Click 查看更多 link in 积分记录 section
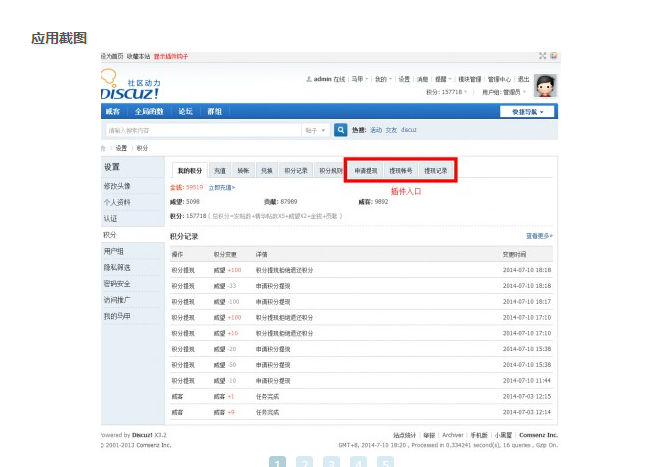The width and height of the screenshot is (648, 467). [x=539, y=236]
